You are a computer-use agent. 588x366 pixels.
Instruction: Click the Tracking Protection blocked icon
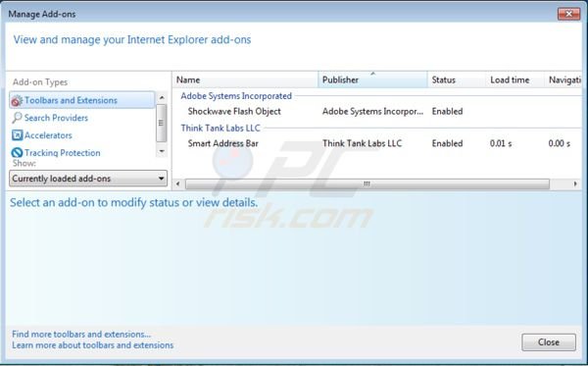click(x=17, y=153)
